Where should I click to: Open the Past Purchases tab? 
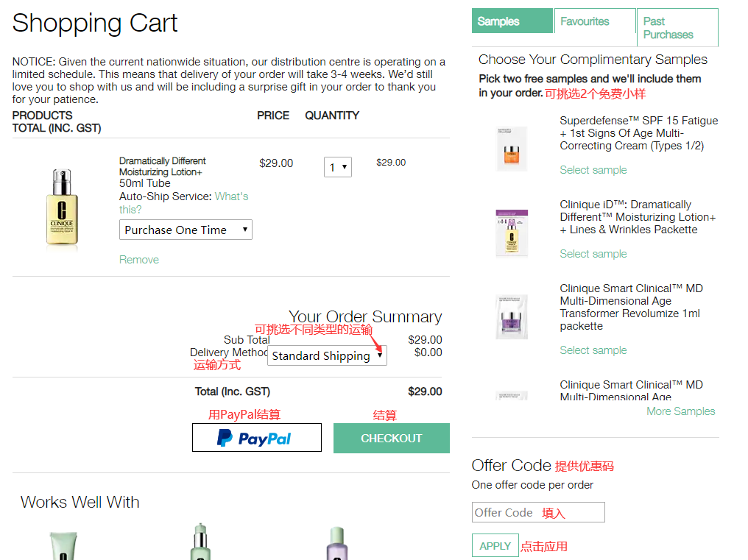click(x=677, y=28)
